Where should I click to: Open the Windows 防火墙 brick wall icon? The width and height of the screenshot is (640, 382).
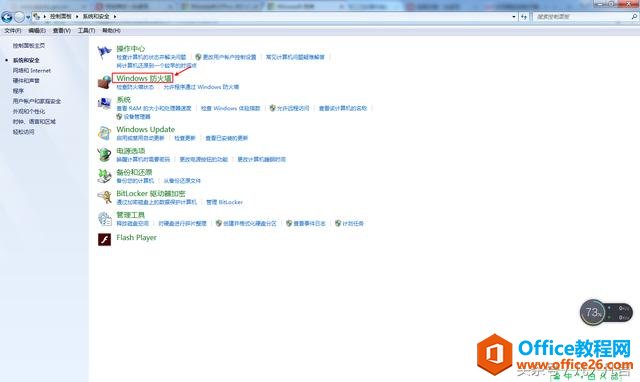tap(104, 82)
